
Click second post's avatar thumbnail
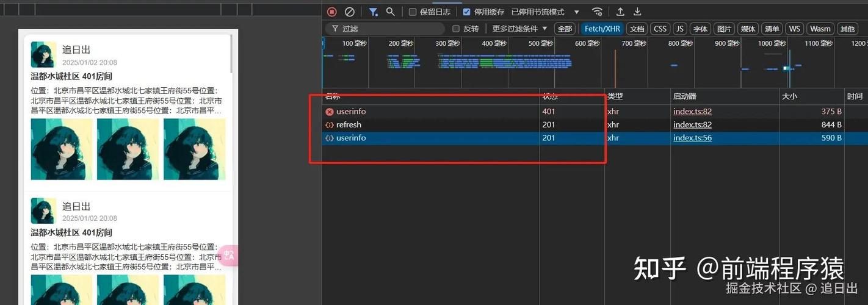(43, 210)
